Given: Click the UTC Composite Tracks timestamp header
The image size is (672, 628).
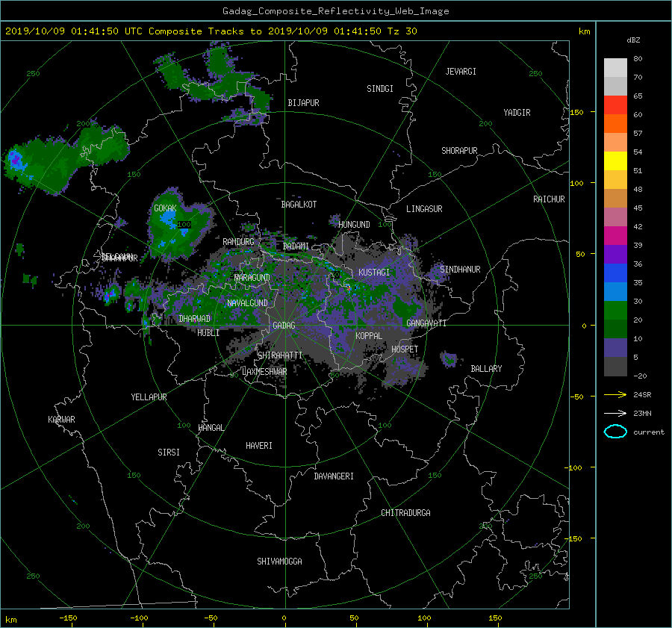Looking at the screenshot, I should pos(211,31).
